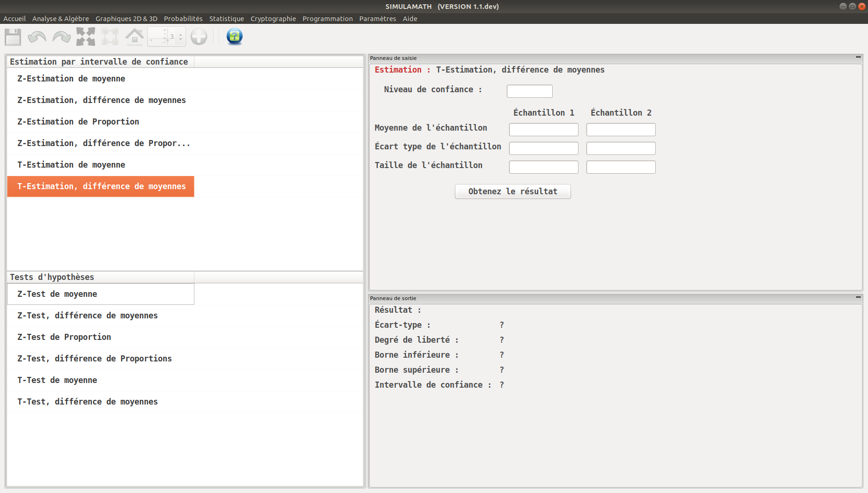Click the Obtenez le résultat button
868x493 pixels.
pyautogui.click(x=512, y=191)
